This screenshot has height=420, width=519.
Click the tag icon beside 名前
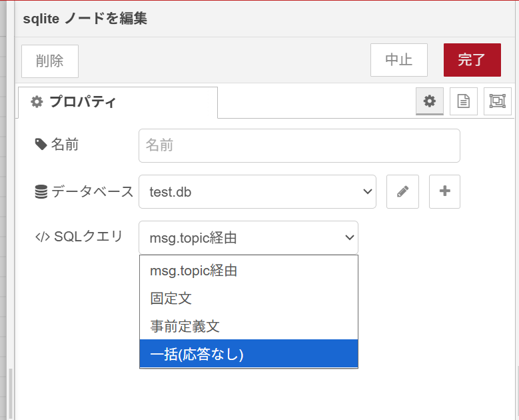[41, 144]
